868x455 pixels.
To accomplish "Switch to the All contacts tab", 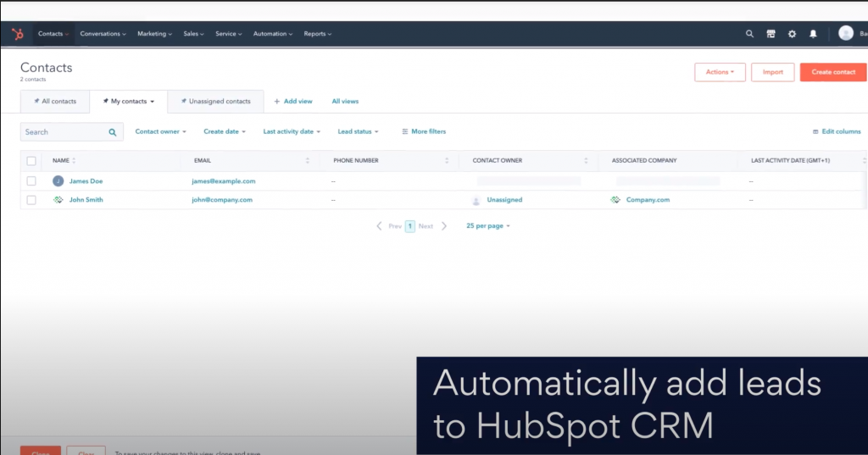I will pos(55,102).
